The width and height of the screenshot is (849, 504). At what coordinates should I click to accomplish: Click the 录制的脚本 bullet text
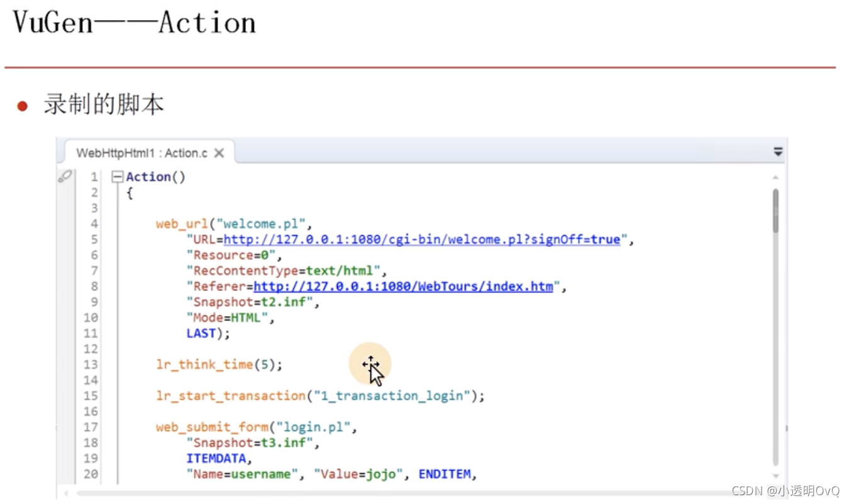point(104,104)
